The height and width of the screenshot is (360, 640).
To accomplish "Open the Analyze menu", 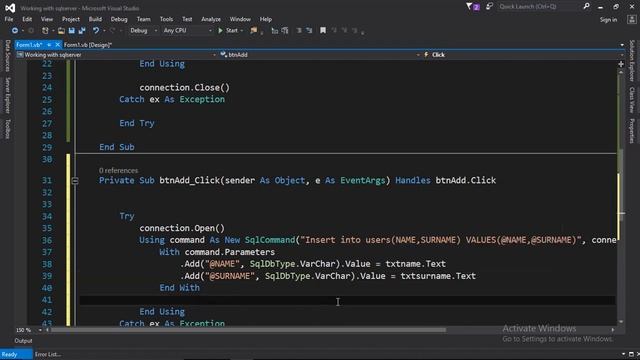I will pyautogui.click(x=211, y=19).
